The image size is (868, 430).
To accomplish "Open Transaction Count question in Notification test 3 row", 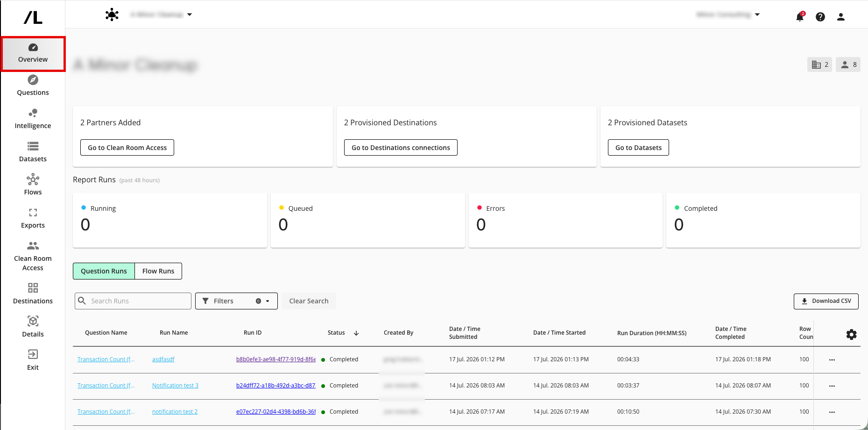I will pyautogui.click(x=106, y=386).
